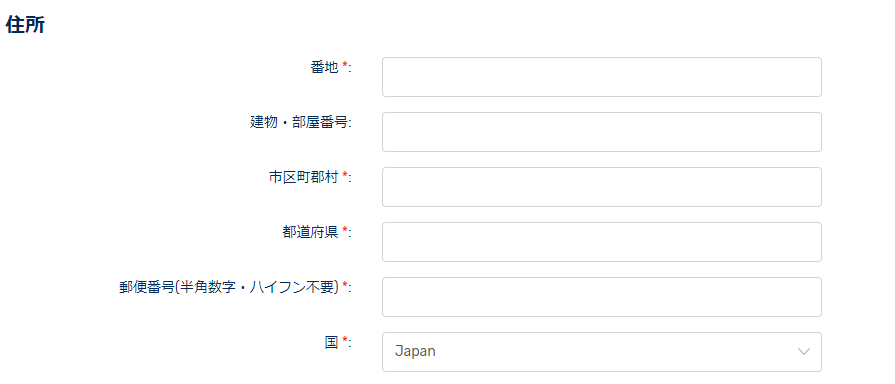The width and height of the screenshot is (895, 384).
Task: Focus the 建物・部屋番号 input box
Action: (602, 132)
